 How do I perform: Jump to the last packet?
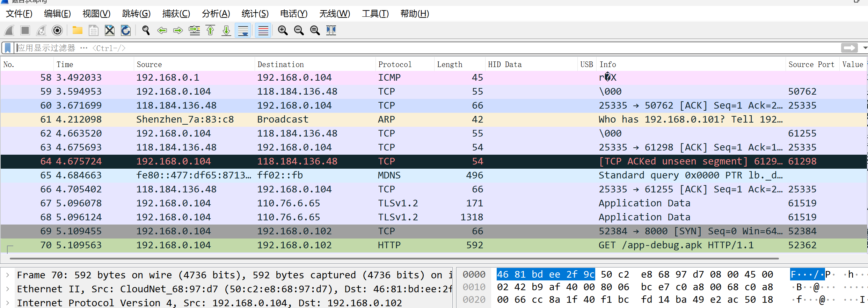pyautogui.click(x=226, y=31)
